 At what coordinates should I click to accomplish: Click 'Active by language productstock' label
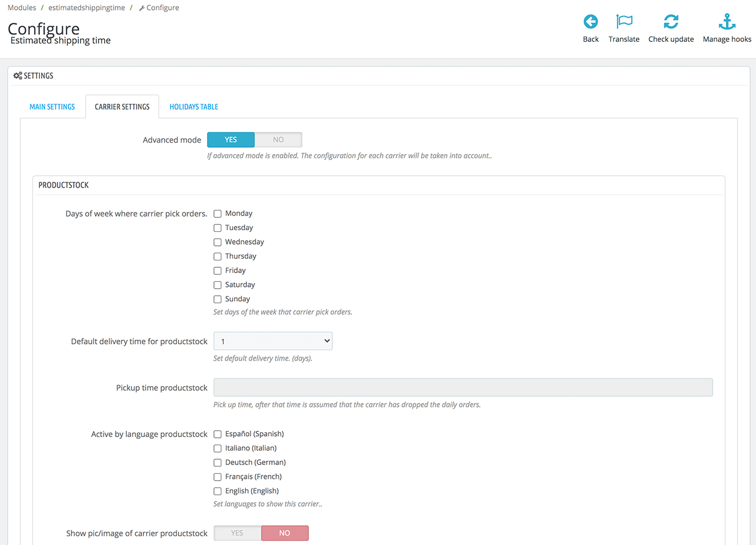(149, 434)
